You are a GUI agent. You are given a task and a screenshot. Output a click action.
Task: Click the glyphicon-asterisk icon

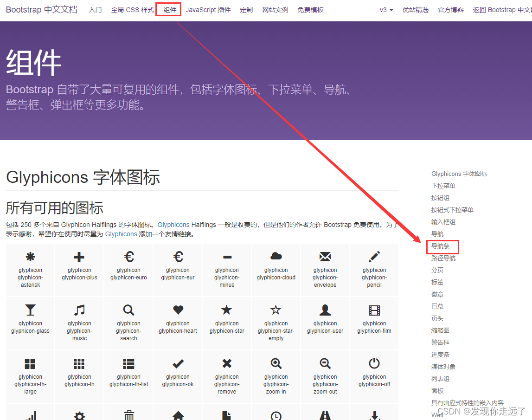click(30, 256)
